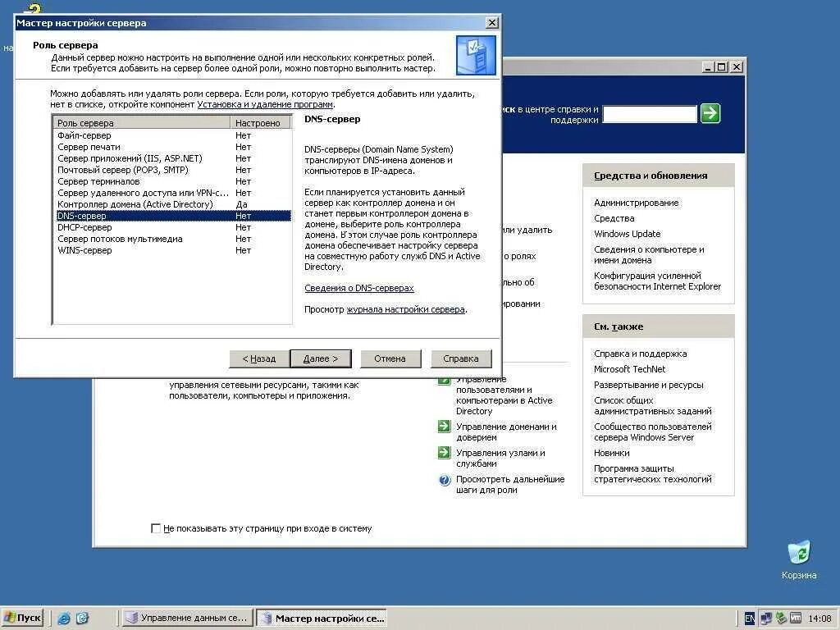The image size is (840, 630).
Task: Click 'Настроено' column header
Action: pos(260,123)
